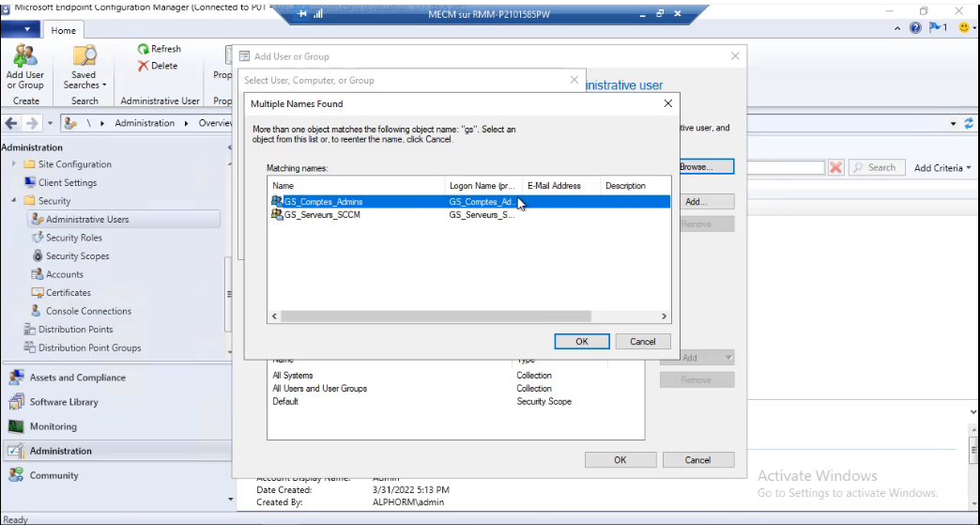Expand the Site Configuration folder
This screenshot has width=980, height=525.
click(x=15, y=164)
